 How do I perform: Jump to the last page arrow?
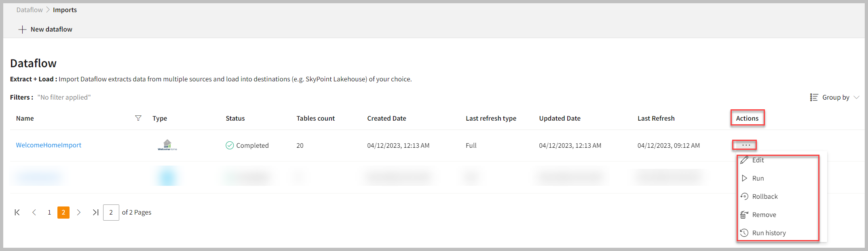[x=95, y=213]
